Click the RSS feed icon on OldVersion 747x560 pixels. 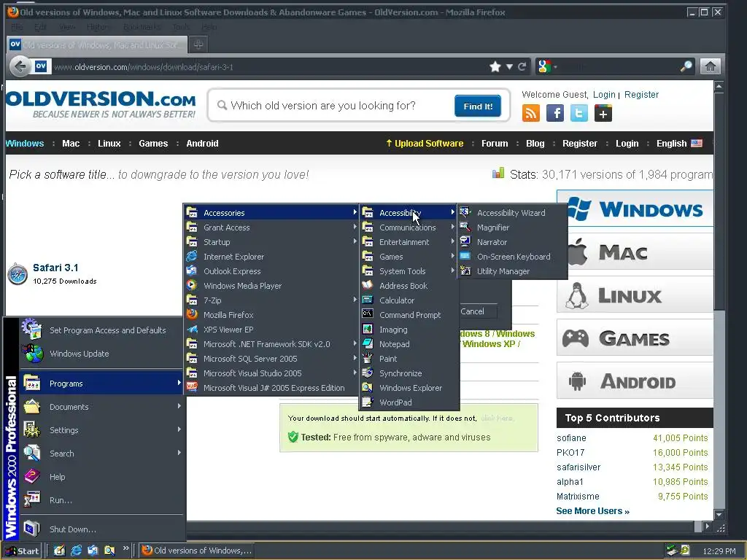531,113
